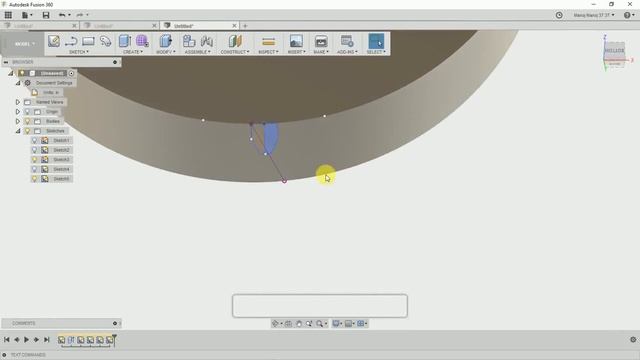Select the New Component tool
Viewport: 640px width, 360px height.
189,41
